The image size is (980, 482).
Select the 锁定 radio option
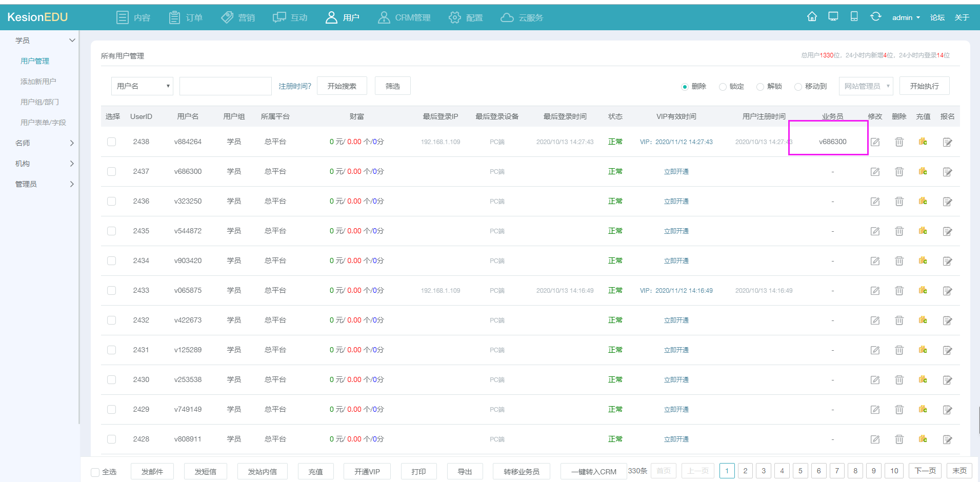[723, 87]
